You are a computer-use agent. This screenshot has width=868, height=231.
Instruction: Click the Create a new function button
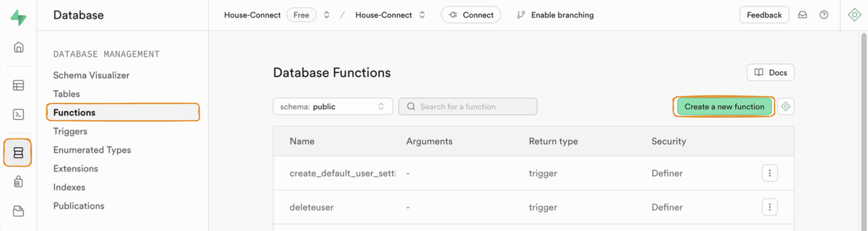click(724, 106)
